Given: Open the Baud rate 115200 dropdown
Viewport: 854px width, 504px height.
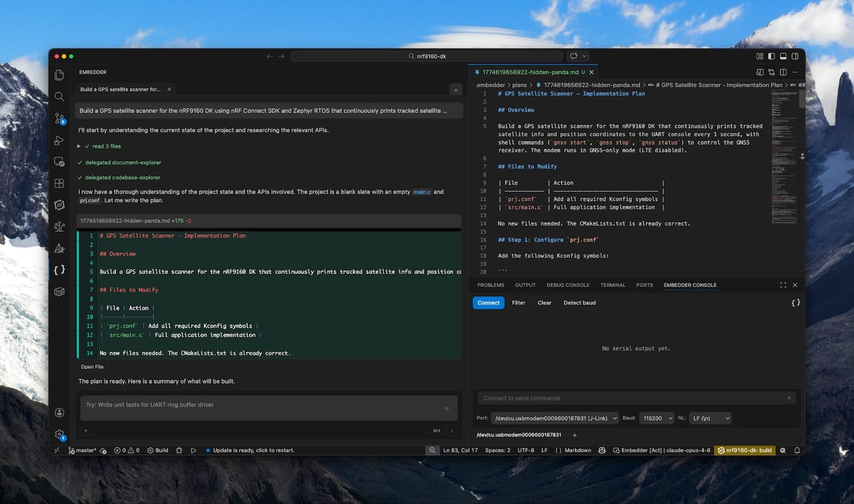Looking at the screenshot, I should tap(656, 418).
